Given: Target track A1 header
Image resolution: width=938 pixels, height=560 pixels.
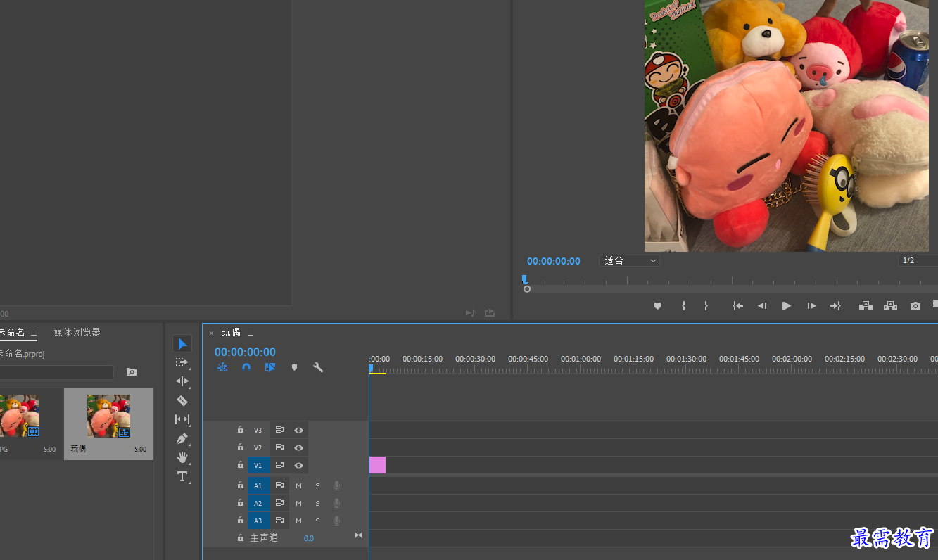Looking at the screenshot, I should pyautogui.click(x=258, y=485).
